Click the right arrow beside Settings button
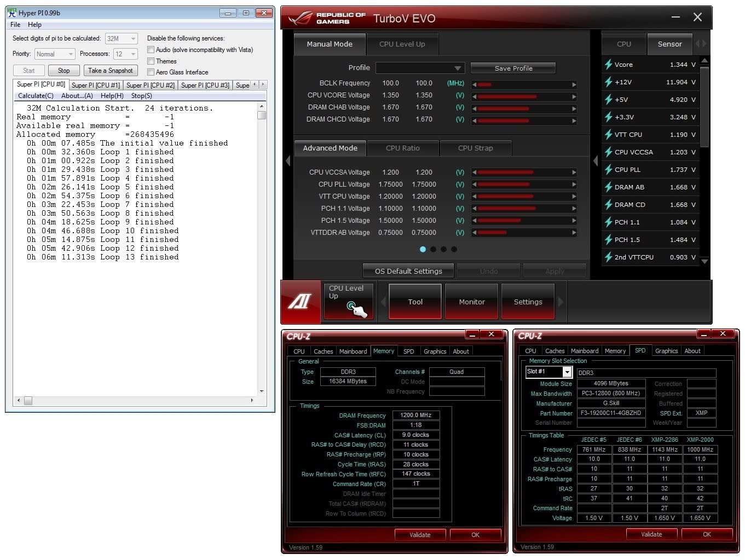 [561, 302]
